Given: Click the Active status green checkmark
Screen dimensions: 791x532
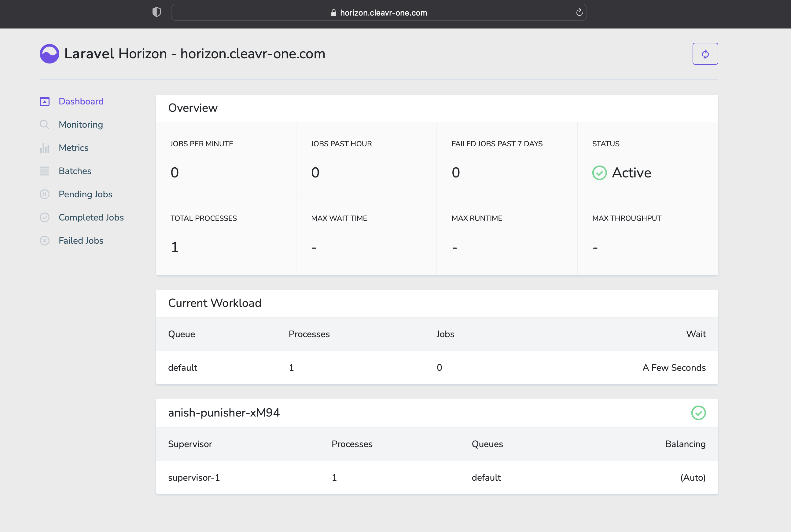Looking at the screenshot, I should (x=599, y=173).
